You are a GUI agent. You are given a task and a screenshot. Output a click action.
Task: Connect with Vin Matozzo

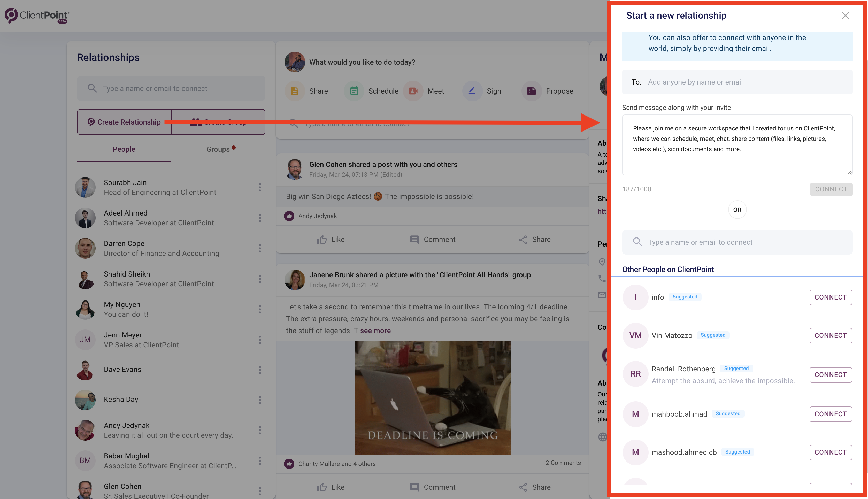coord(830,335)
